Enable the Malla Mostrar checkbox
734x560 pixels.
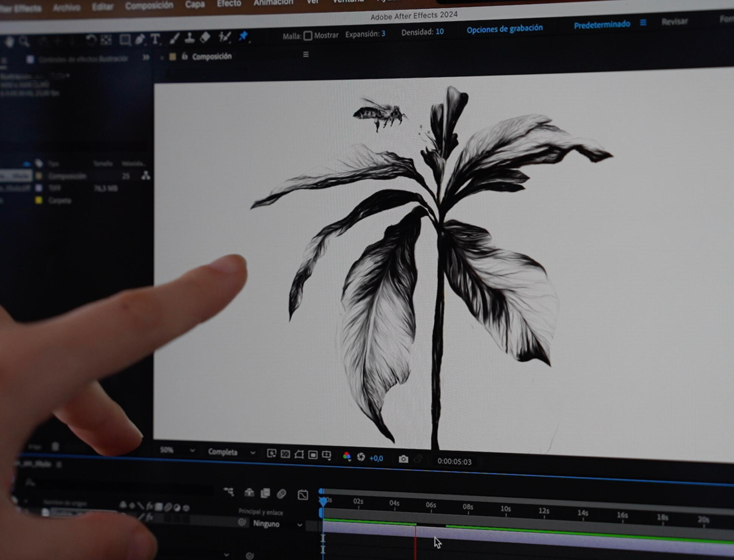pos(308,35)
